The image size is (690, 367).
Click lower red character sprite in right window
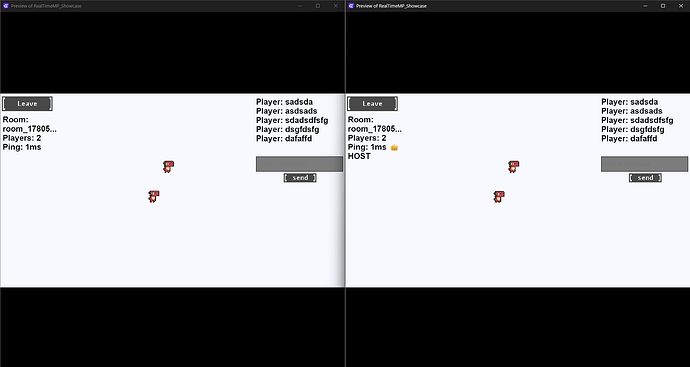(x=499, y=196)
